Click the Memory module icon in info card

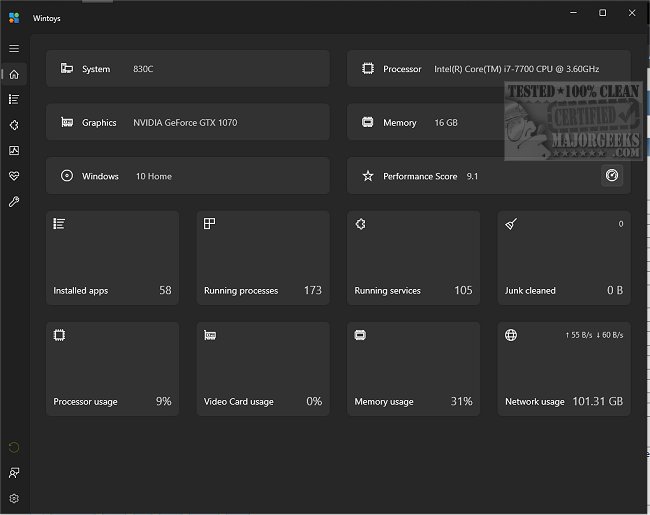click(368, 122)
